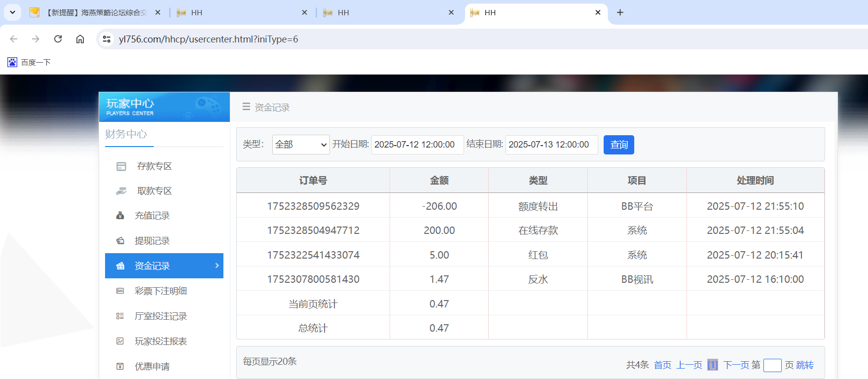The height and width of the screenshot is (379, 868).
Task: Expand the 资金记录 menu arrow
Action: pyautogui.click(x=217, y=266)
